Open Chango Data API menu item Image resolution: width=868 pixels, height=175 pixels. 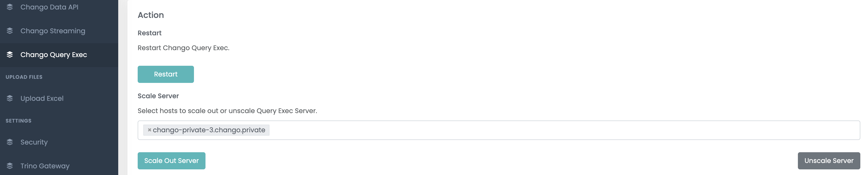tap(59, 7)
